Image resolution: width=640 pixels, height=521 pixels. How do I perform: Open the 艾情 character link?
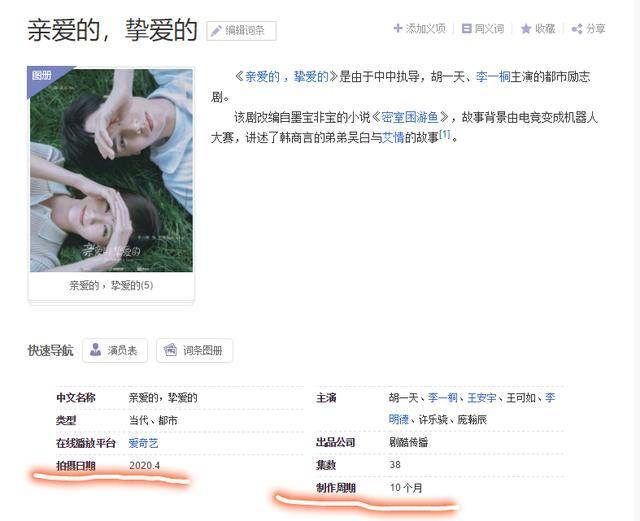click(x=393, y=138)
